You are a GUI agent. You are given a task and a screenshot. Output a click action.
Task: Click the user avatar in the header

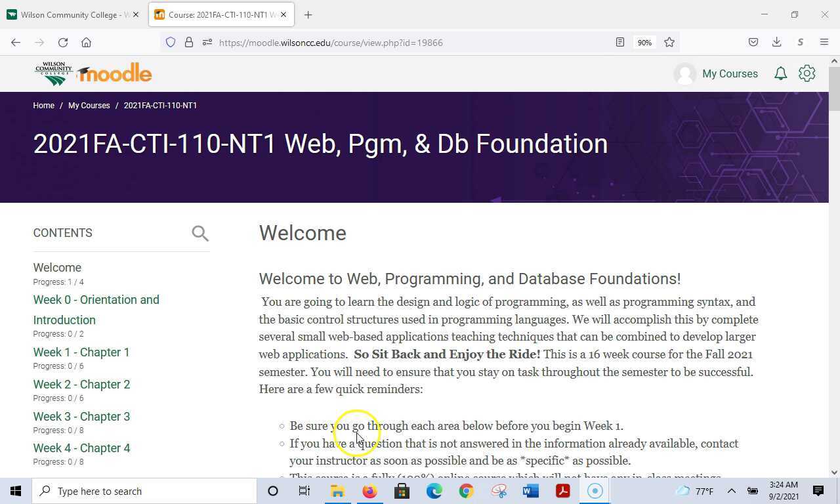[685, 73]
